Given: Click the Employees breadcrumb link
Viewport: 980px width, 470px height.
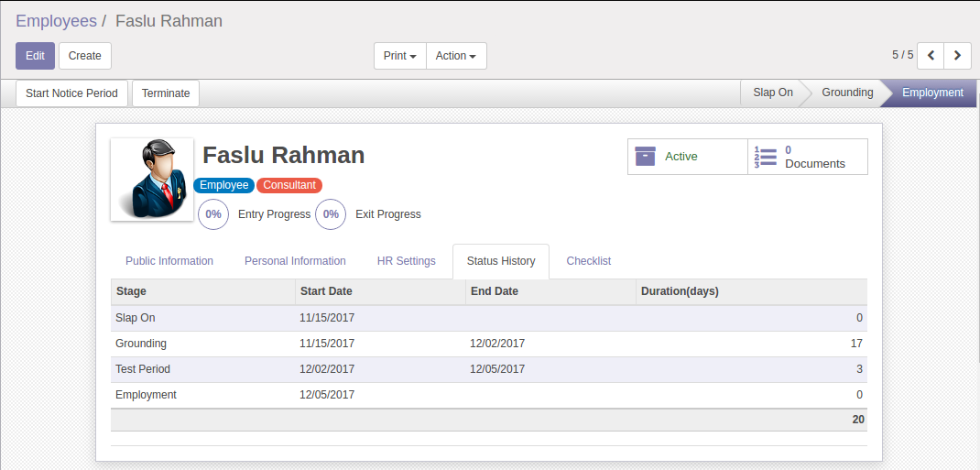Looking at the screenshot, I should (x=56, y=21).
